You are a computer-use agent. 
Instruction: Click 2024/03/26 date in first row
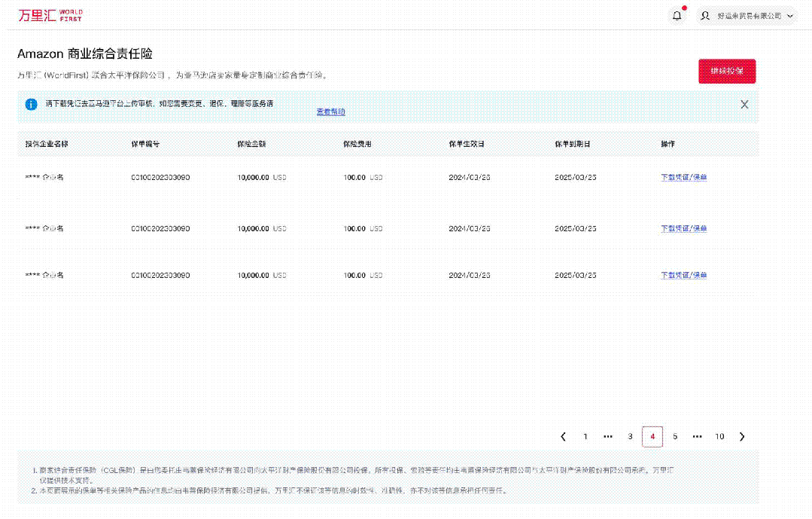tap(470, 177)
